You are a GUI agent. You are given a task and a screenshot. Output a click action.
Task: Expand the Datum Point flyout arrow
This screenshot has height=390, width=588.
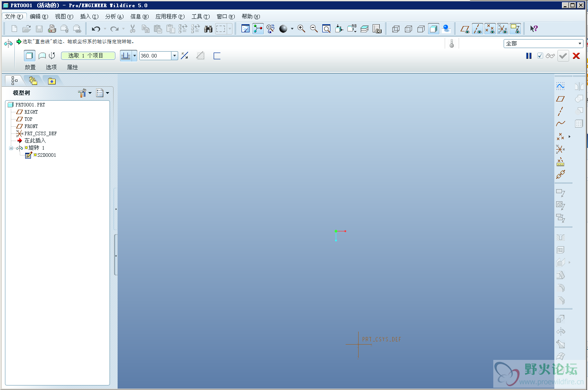570,136
